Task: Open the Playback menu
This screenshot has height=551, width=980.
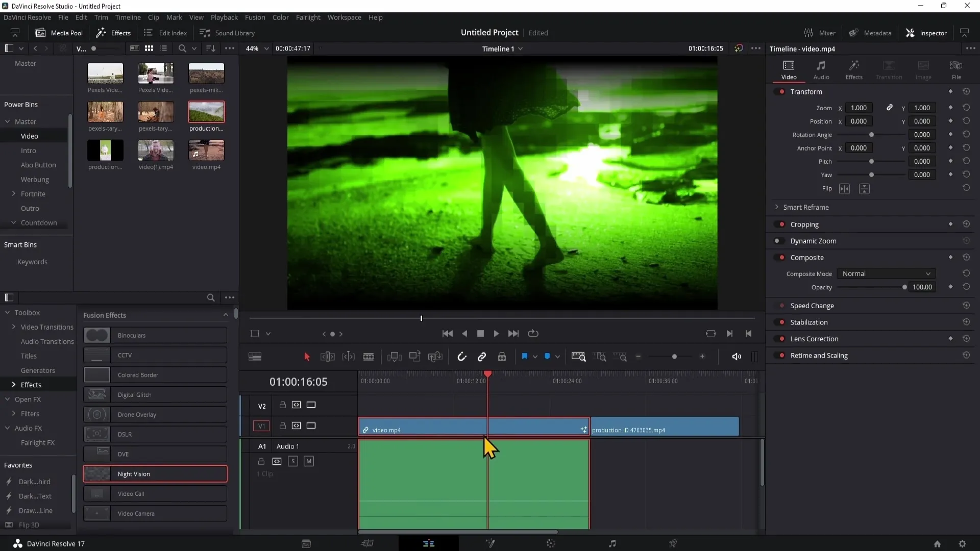Action: tap(224, 17)
